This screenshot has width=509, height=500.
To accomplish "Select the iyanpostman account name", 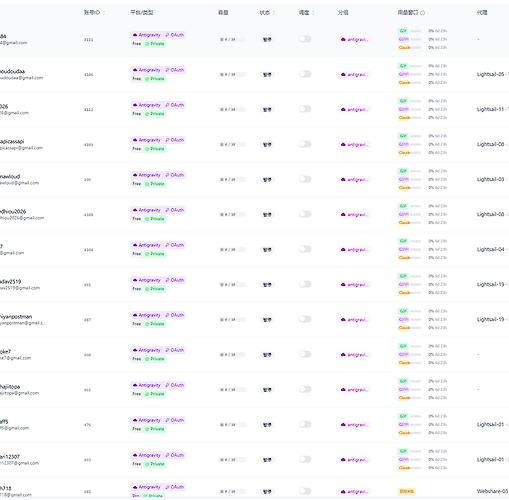I will tap(16, 316).
